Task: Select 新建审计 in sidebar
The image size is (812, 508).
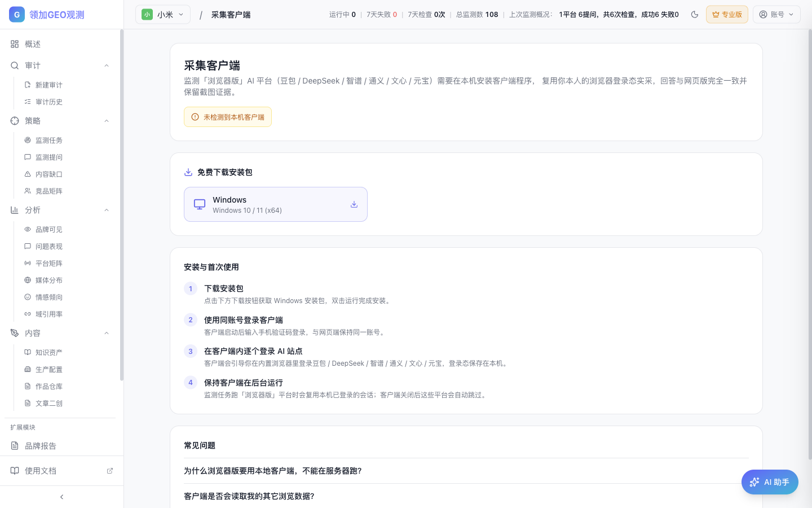Action: [x=66, y=85]
